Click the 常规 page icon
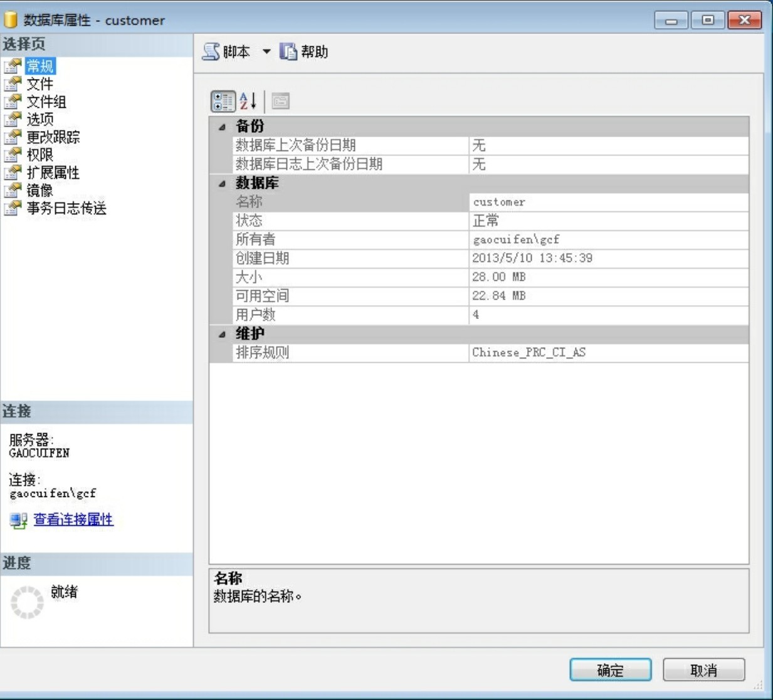 click(13, 66)
